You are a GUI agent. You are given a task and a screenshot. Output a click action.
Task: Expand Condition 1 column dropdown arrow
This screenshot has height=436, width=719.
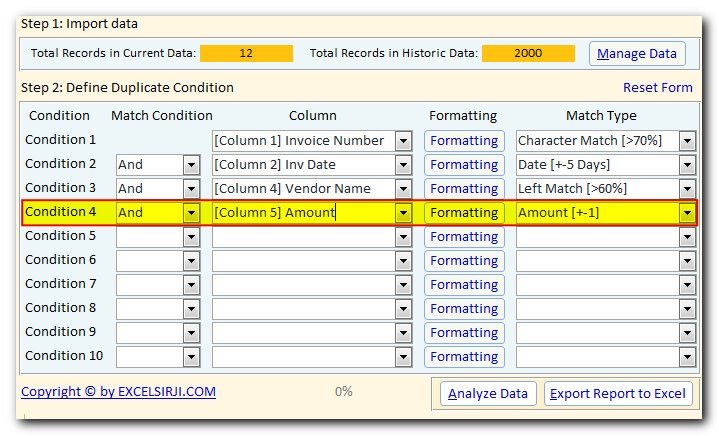(x=404, y=141)
